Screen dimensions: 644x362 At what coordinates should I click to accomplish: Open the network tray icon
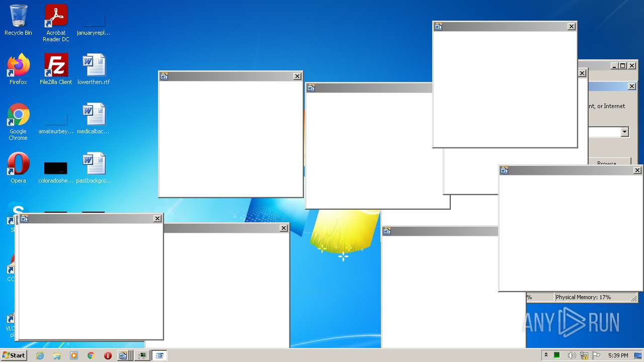click(x=584, y=355)
